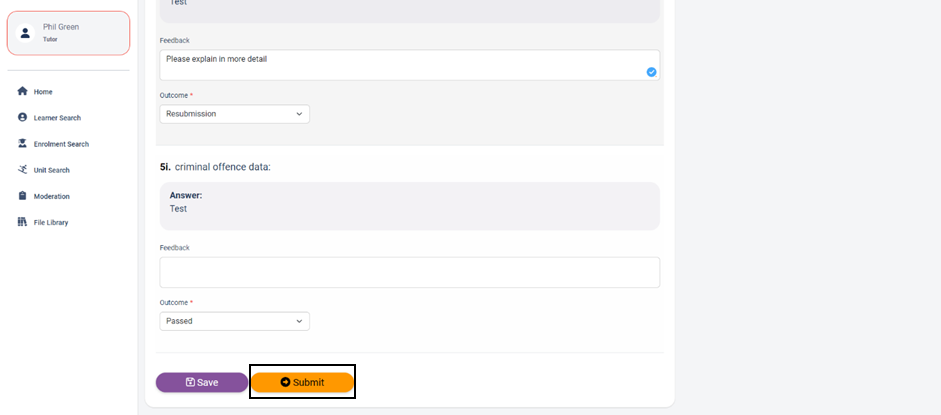The width and height of the screenshot is (941, 415).
Task: Click the empty Feedback field for 5i
Action: click(x=410, y=272)
